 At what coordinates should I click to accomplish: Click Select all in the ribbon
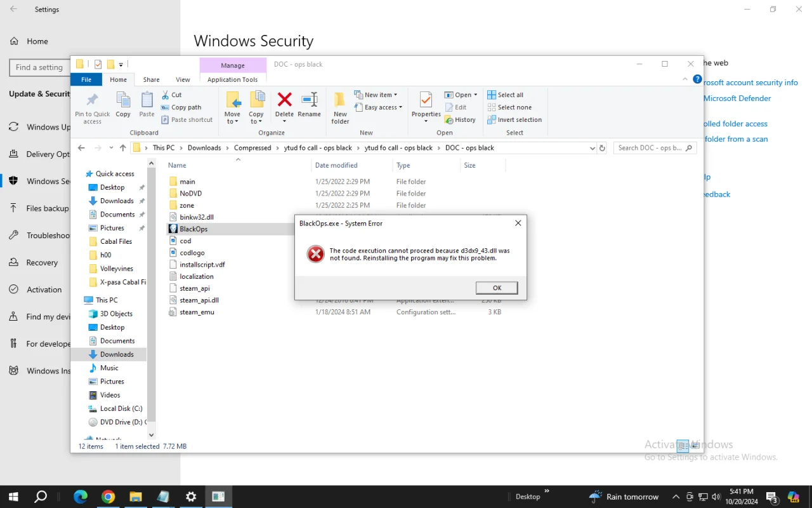pos(506,95)
